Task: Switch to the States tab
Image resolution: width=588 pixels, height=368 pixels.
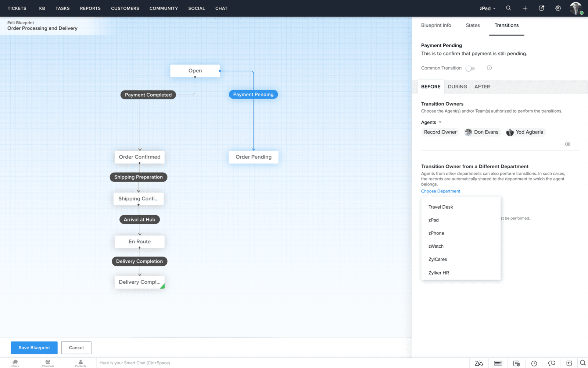Action: [x=473, y=25]
